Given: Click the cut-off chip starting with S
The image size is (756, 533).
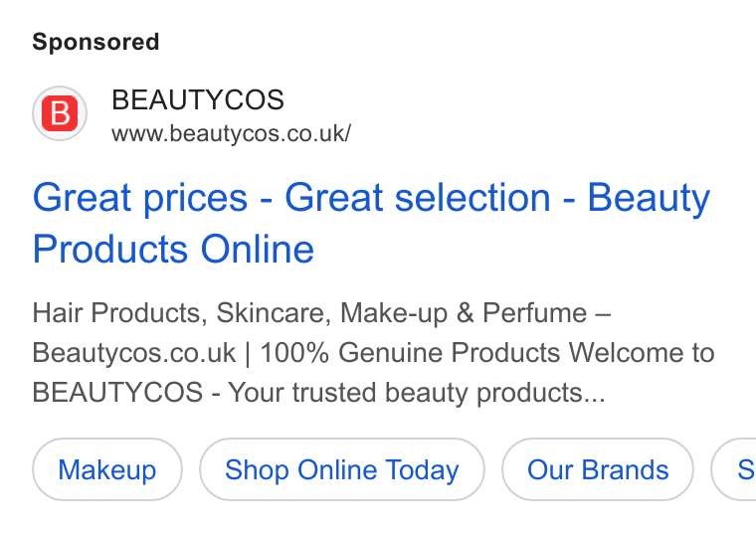Looking at the screenshot, I should click(x=734, y=469).
